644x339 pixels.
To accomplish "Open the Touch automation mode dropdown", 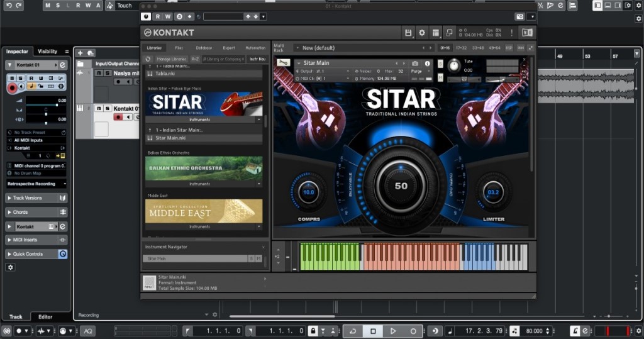I will pyautogui.click(x=123, y=5).
